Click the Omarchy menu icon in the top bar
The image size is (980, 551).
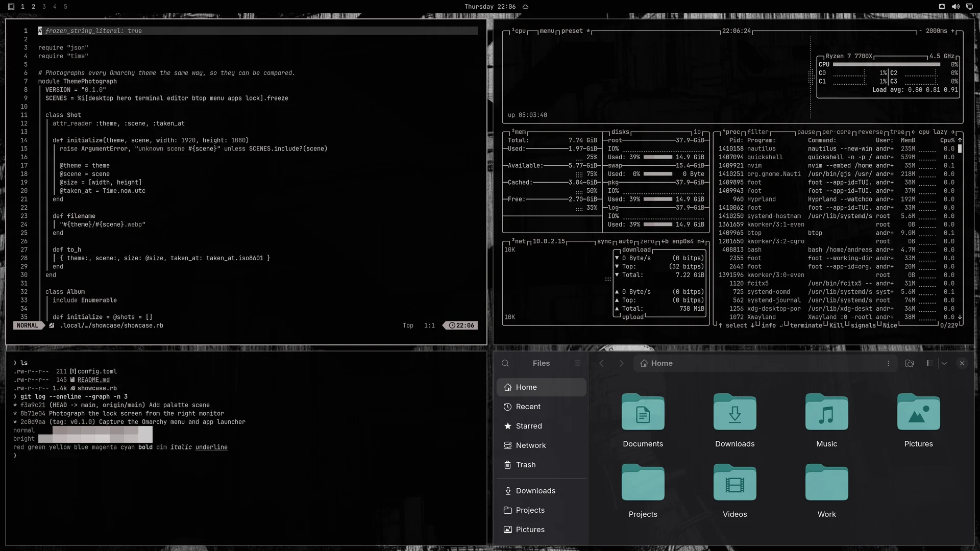click(x=11, y=7)
